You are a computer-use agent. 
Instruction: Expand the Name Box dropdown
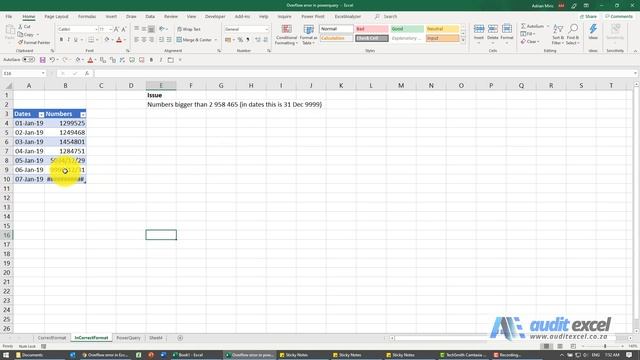[43, 73]
